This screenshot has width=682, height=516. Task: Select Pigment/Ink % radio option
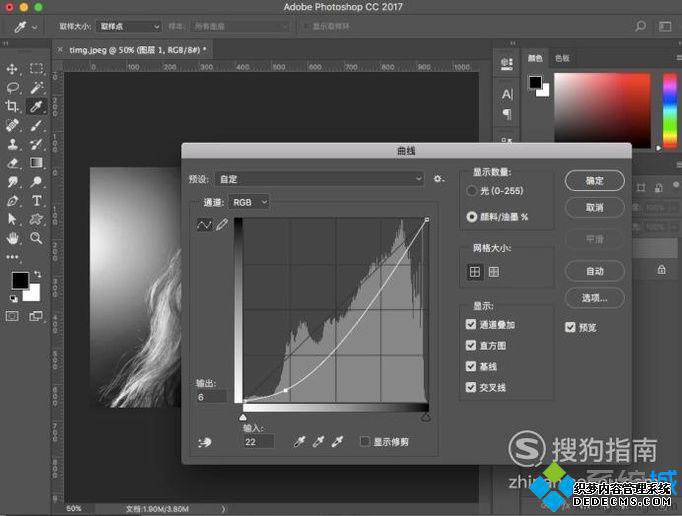click(471, 217)
